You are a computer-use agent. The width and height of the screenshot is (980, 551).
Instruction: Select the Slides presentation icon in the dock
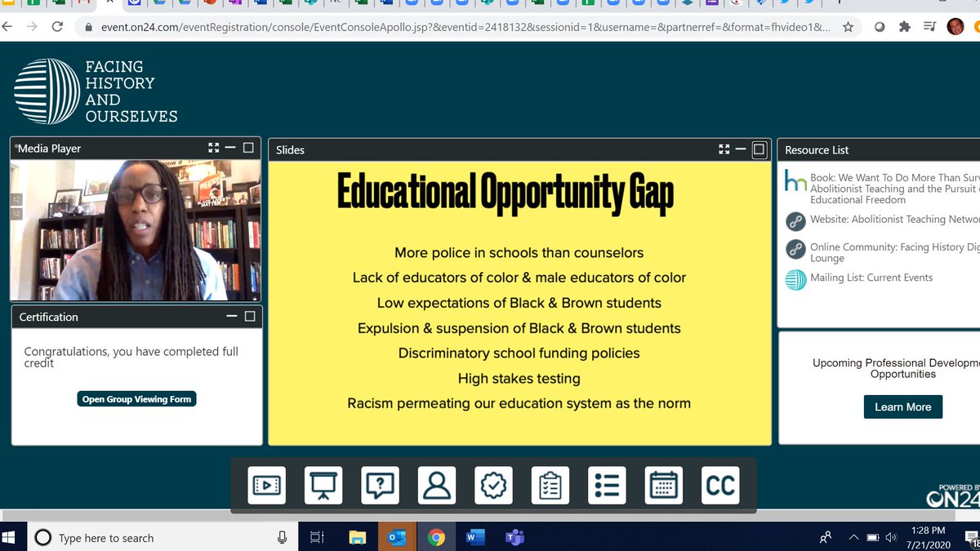[323, 485]
